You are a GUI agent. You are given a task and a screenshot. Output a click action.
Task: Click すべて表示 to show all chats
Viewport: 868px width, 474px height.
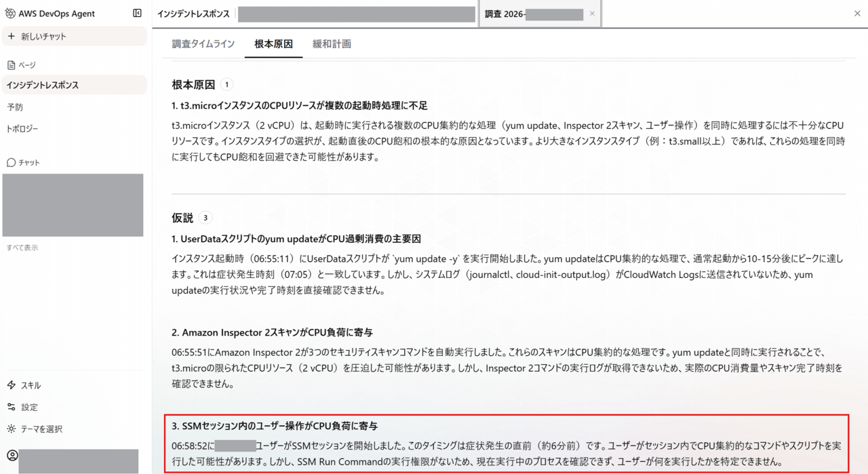coord(22,248)
